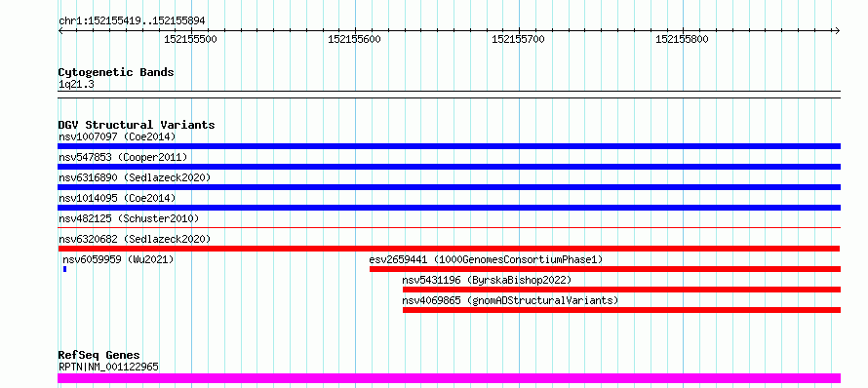Click the nsv482125 (Schuster2010) label
The height and width of the screenshot is (388, 868).
click(x=129, y=218)
